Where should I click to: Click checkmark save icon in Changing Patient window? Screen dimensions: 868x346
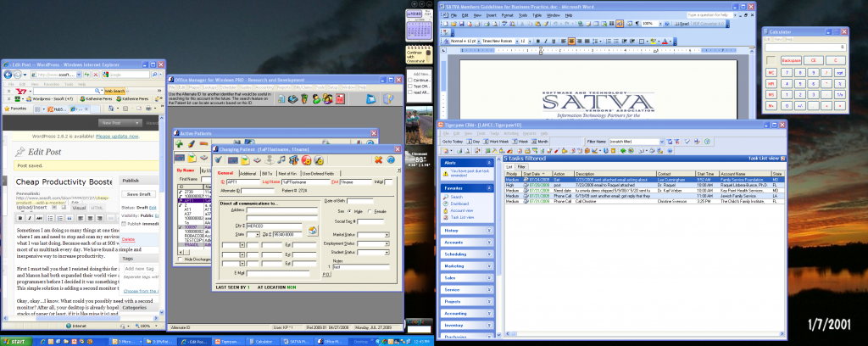218,159
